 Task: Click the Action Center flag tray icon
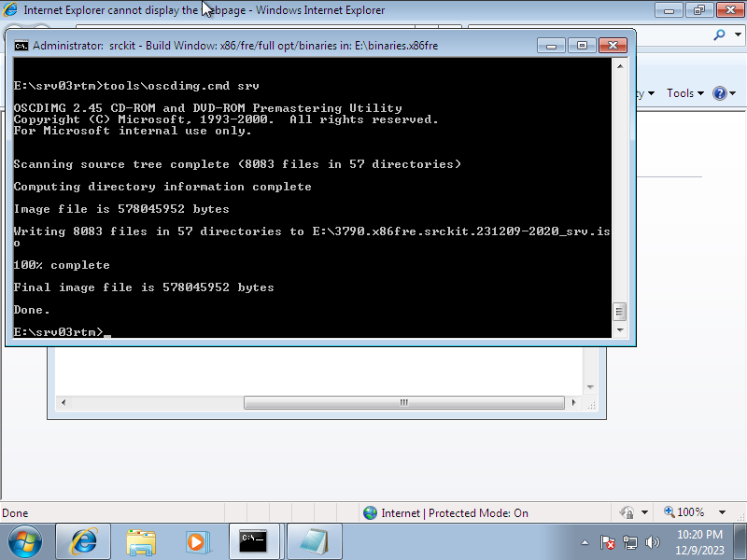click(x=608, y=542)
